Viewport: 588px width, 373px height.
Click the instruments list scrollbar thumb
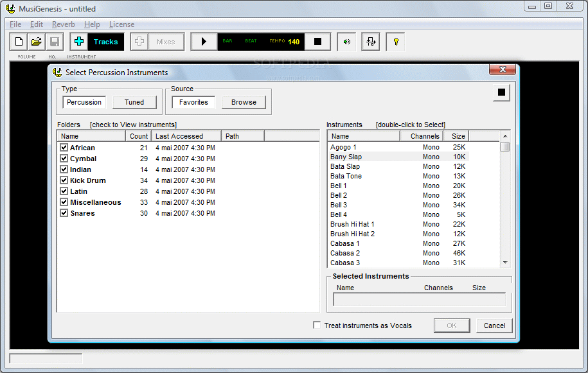pyautogui.click(x=505, y=146)
